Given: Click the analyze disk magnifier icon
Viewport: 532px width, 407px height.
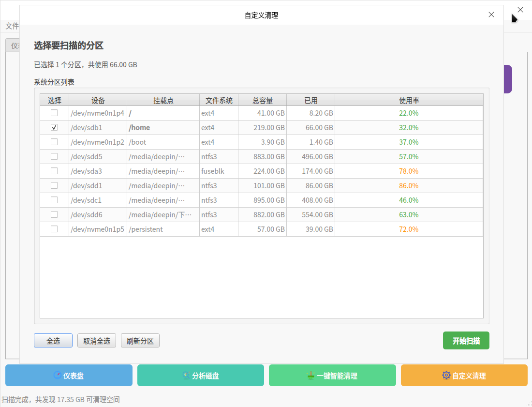Looking at the screenshot, I should tap(186, 375).
